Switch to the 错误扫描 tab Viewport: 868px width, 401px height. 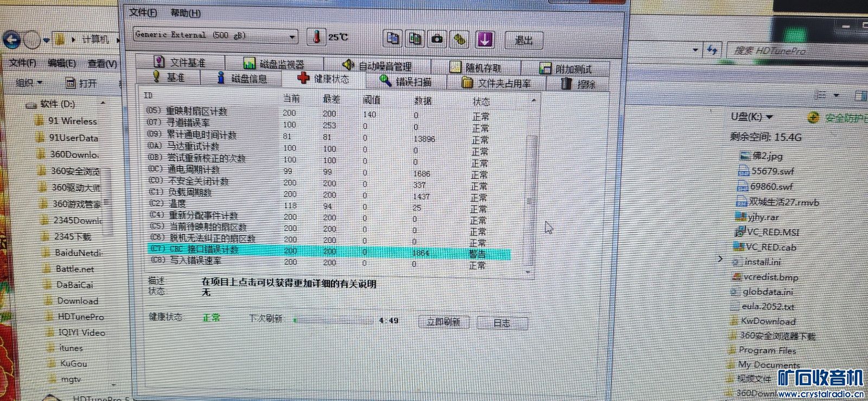(406, 82)
